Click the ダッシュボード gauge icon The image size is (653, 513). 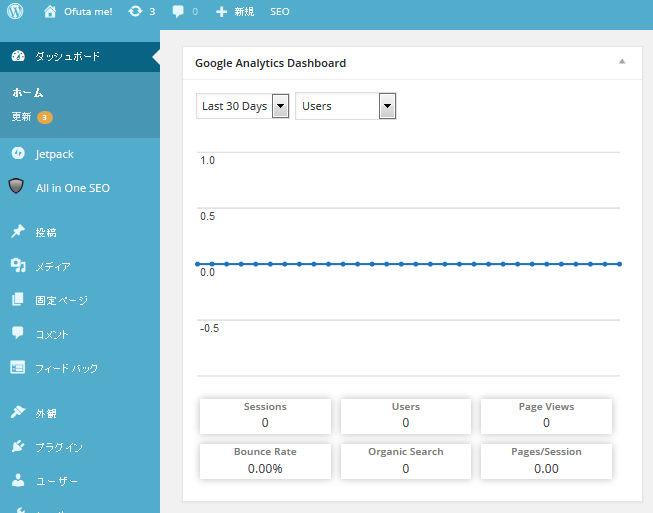pyautogui.click(x=18, y=56)
